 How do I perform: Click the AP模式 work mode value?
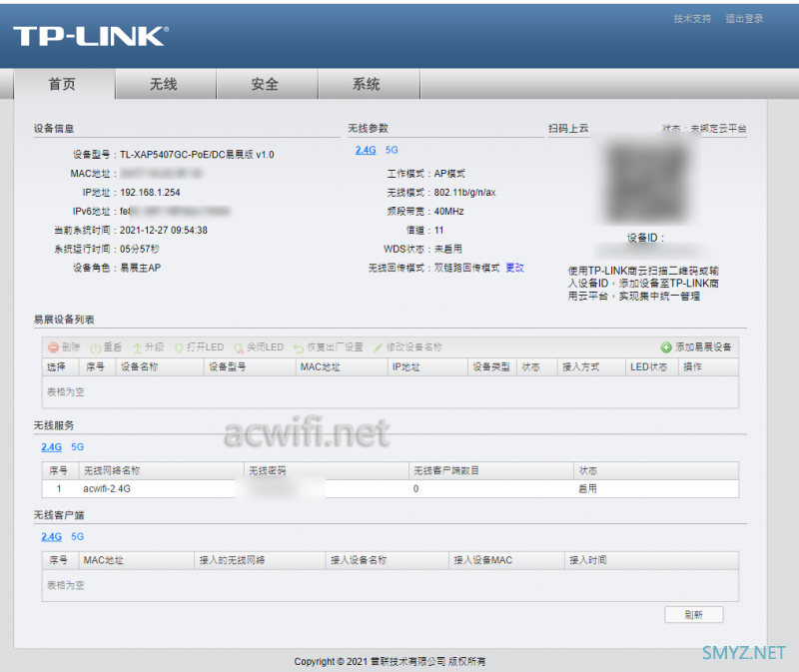449,174
